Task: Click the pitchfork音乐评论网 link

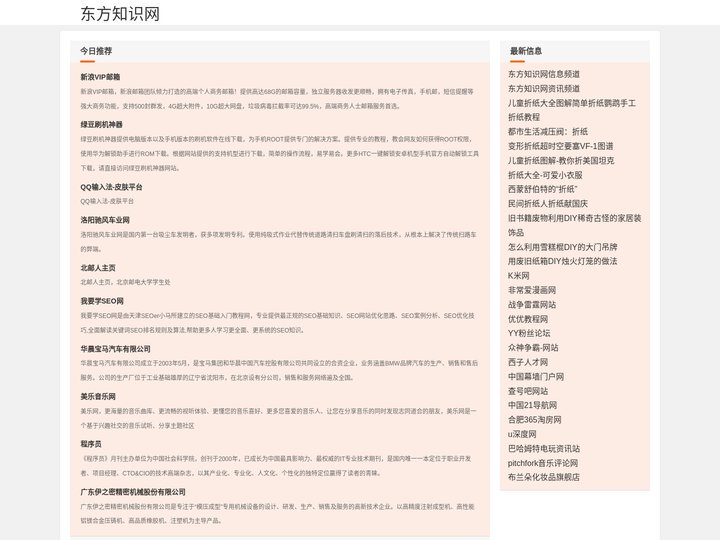Action: [543, 463]
